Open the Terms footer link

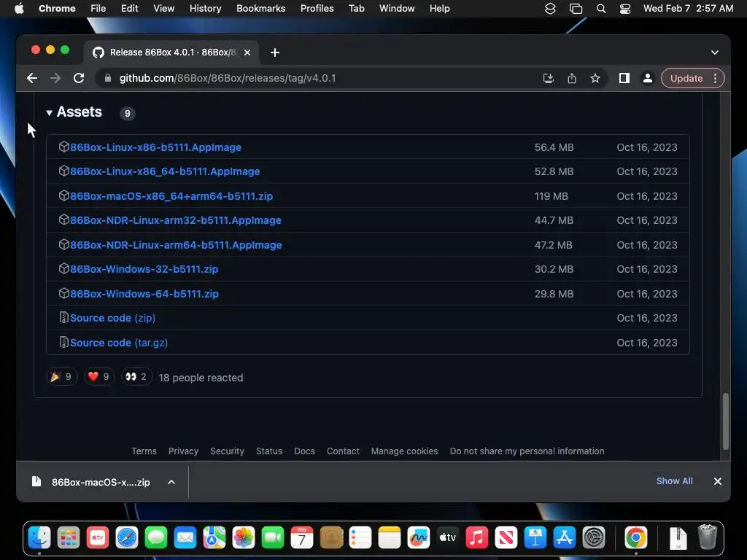pos(144,451)
